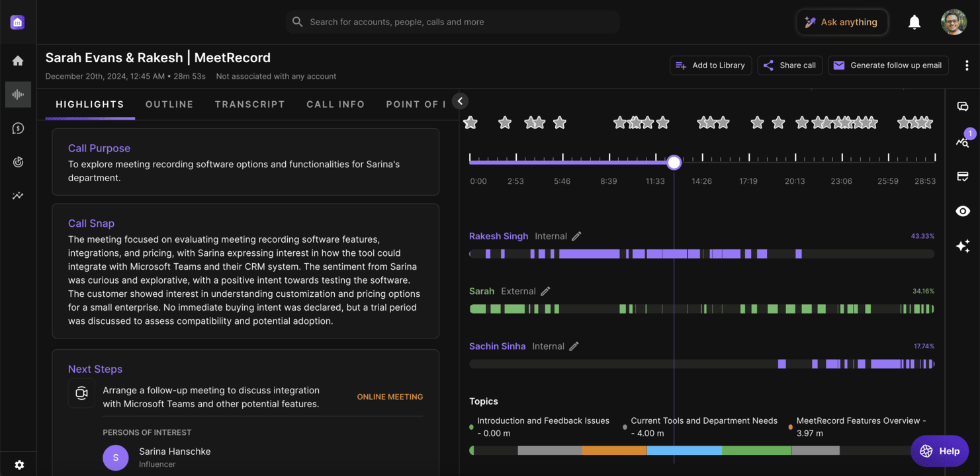Click the playback position handle on timeline

pyautogui.click(x=674, y=163)
